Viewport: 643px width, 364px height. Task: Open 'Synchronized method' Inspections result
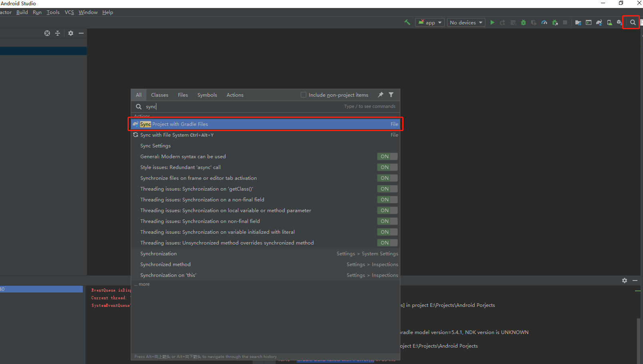[266, 265]
